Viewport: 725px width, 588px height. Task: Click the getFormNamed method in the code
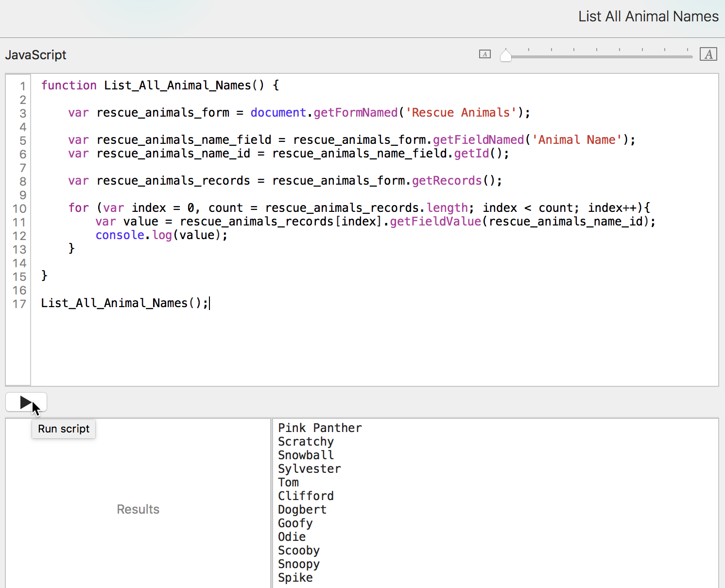point(355,113)
